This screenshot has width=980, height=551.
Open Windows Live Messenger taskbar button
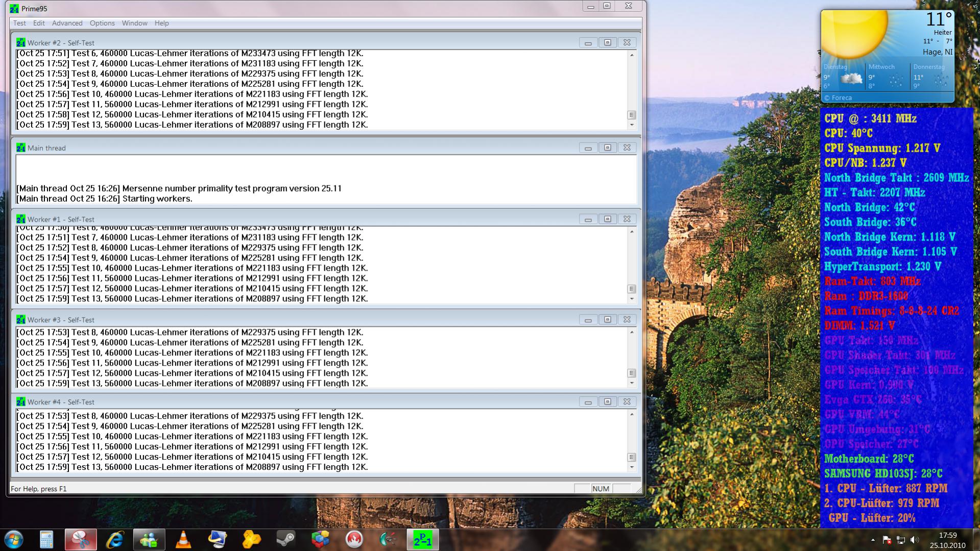tap(149, 540)
